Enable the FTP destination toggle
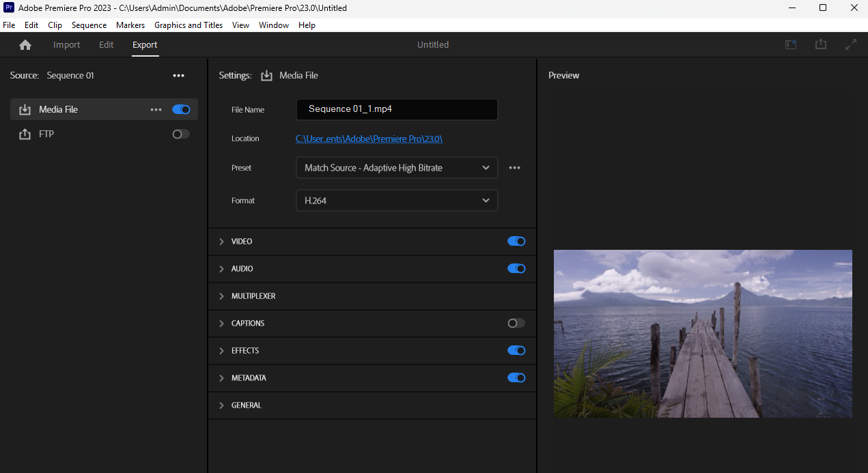This screenshot has height=473, width=868. (x=181, y=134)
